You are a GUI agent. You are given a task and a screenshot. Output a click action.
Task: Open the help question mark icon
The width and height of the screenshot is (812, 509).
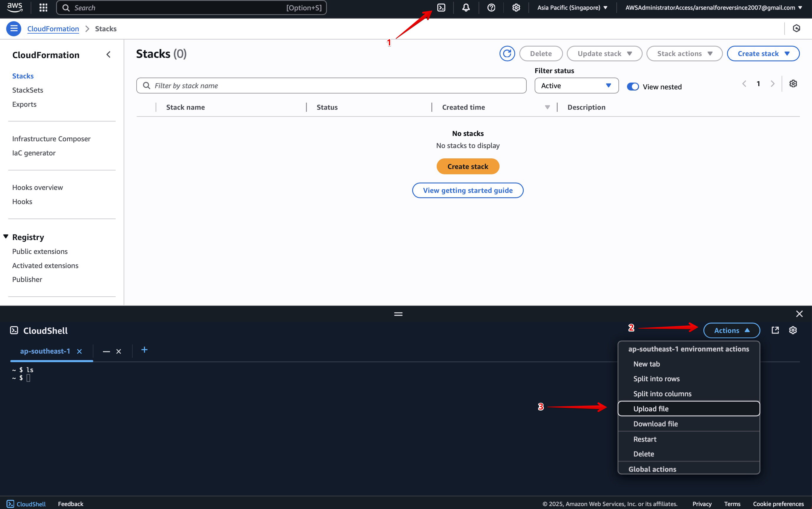491,8
